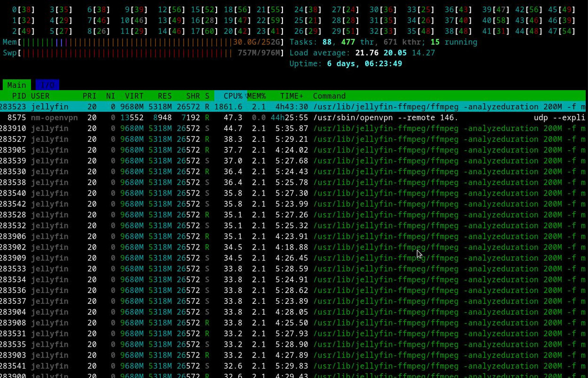This screenshot has width=588, height=378.
Task: Sort by the RES column header
Action: 165,96
